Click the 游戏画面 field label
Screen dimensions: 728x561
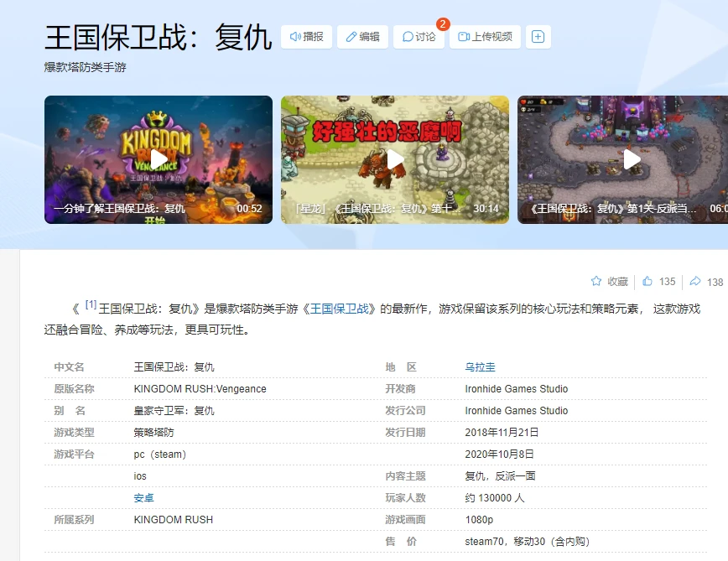click(x=405, y=520)
